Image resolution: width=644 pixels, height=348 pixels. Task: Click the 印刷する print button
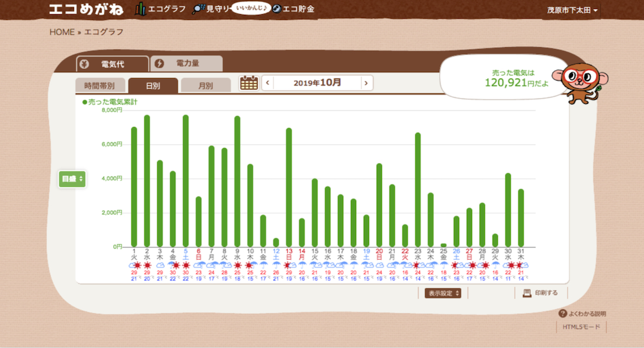[542, 293]
